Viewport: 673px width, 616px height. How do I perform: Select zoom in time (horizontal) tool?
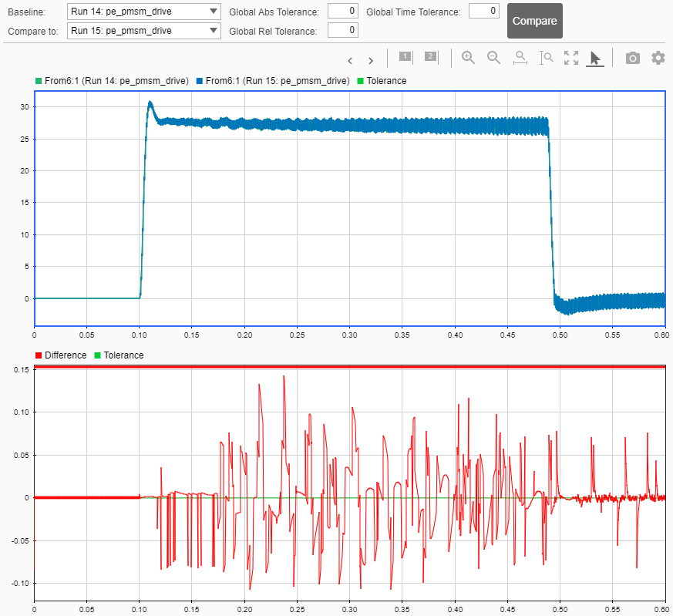(520, 58)
